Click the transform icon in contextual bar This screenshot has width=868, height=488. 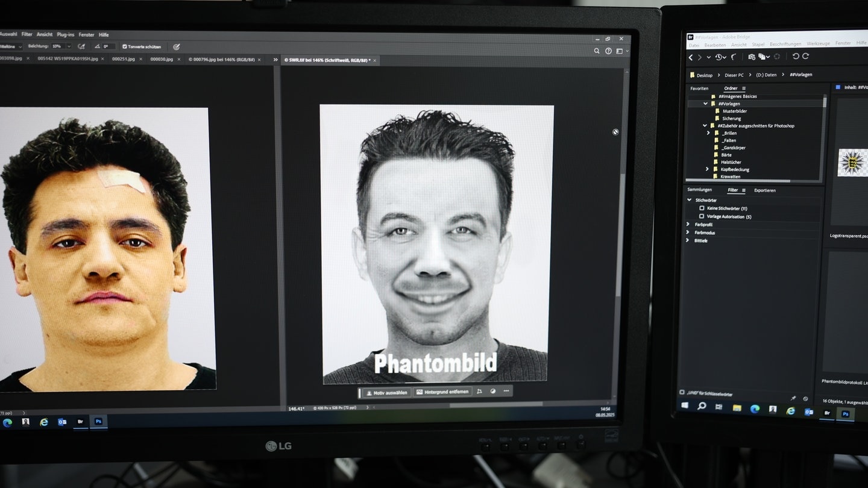[x=480, y=391]
